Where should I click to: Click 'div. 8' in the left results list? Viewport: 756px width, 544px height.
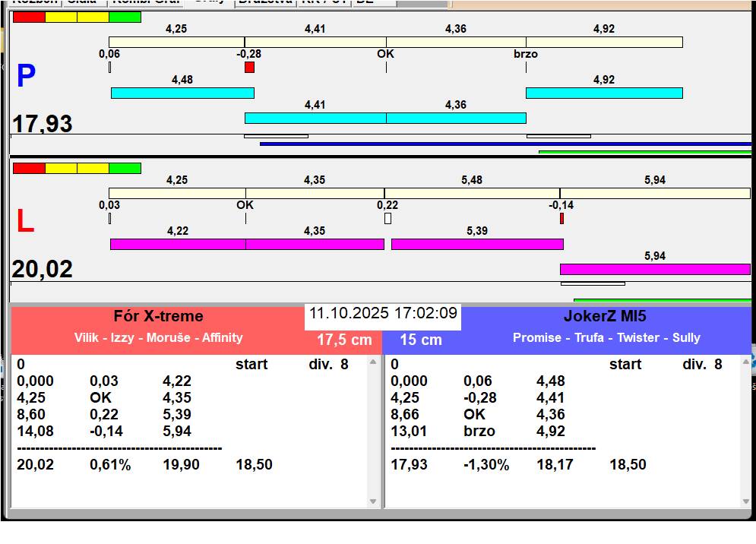click(328, 364)
